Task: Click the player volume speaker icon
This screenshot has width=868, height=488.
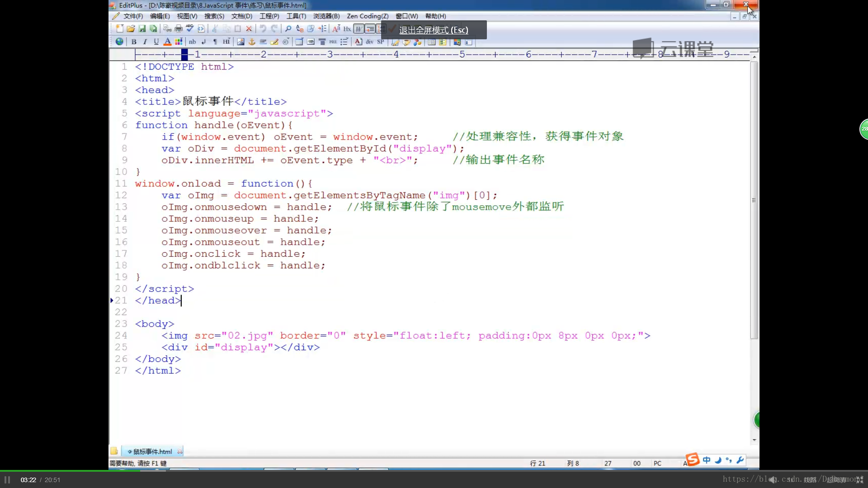Action: (773, 480)
